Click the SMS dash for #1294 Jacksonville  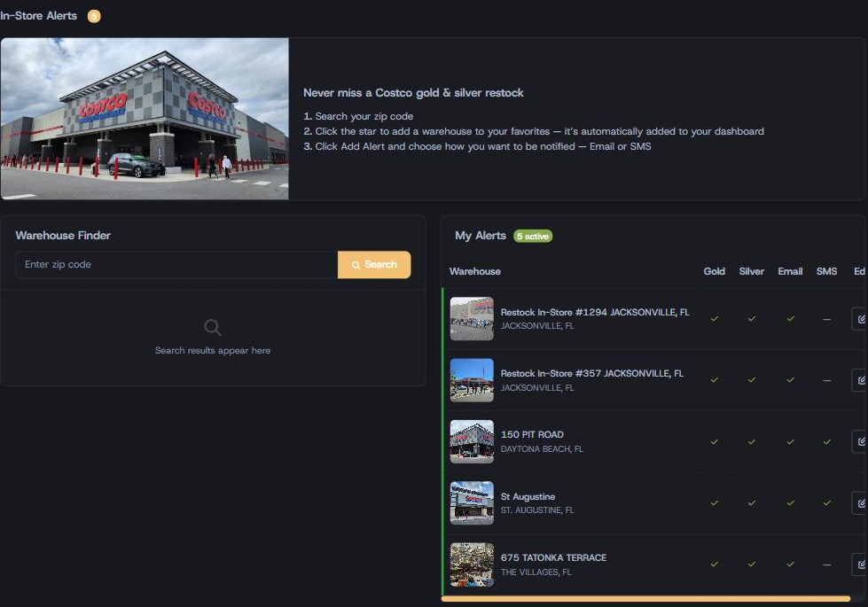pos(826,319)
